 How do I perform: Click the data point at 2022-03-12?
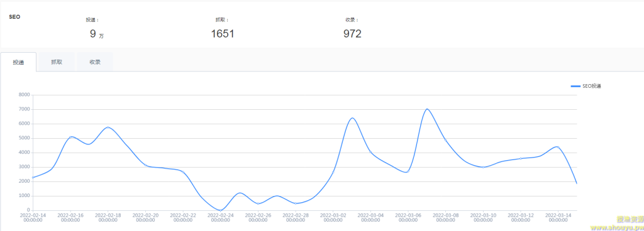(x=520, y=158)
